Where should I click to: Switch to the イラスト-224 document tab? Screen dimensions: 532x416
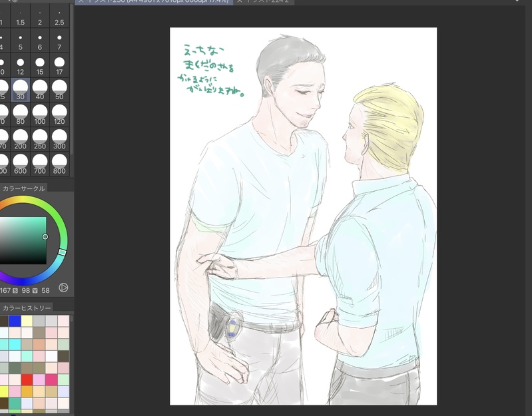coord(264,2)
